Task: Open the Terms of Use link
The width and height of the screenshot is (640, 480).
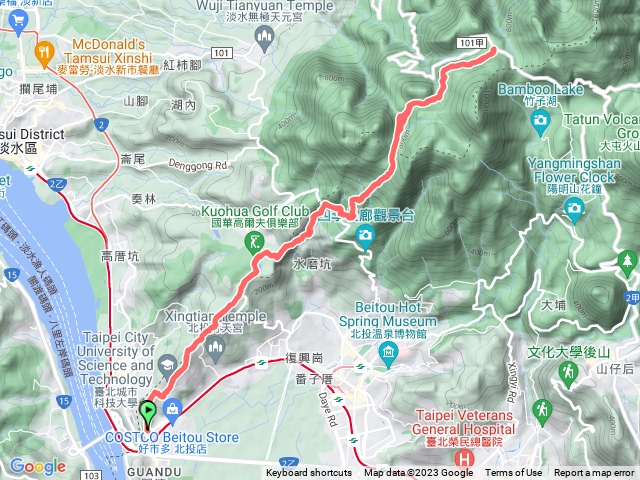Action: 513,473
